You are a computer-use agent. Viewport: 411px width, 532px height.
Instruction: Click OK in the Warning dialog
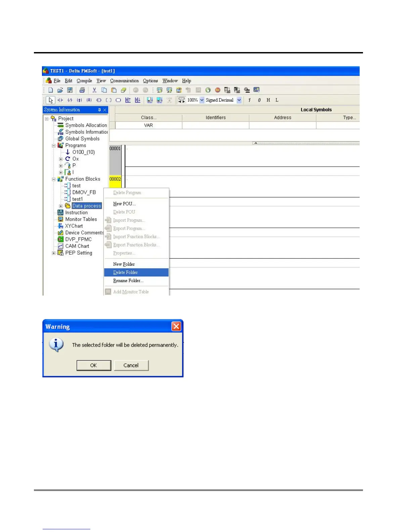pyautogui.click(x=94, y=365)
